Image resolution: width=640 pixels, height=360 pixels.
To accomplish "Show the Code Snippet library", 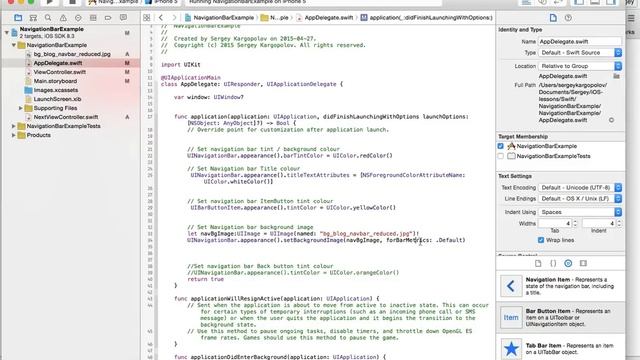I will pyautogui.click(x=553, y=263).
